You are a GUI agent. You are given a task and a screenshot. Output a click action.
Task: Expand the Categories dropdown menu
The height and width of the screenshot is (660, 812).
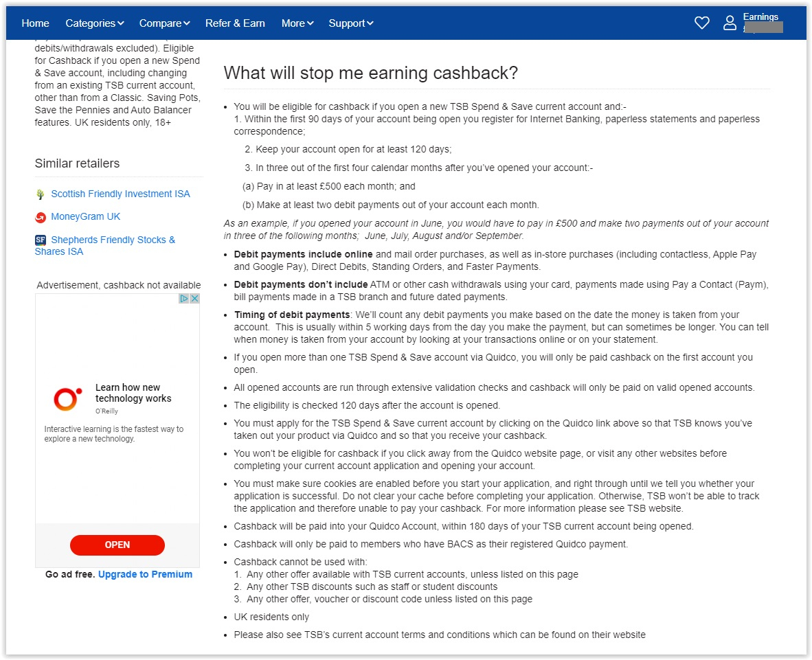pos(95,23)
